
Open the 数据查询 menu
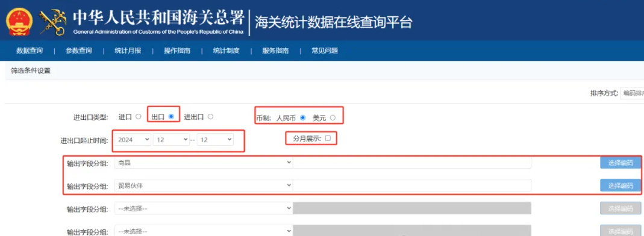pos(29,51)
